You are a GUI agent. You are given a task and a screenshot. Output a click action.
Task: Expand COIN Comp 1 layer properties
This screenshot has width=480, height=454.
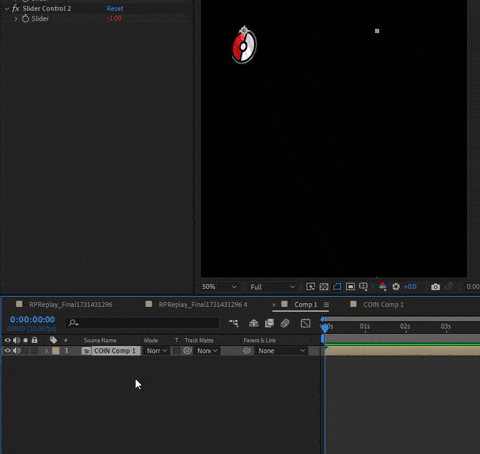click(x=46, y=351)
